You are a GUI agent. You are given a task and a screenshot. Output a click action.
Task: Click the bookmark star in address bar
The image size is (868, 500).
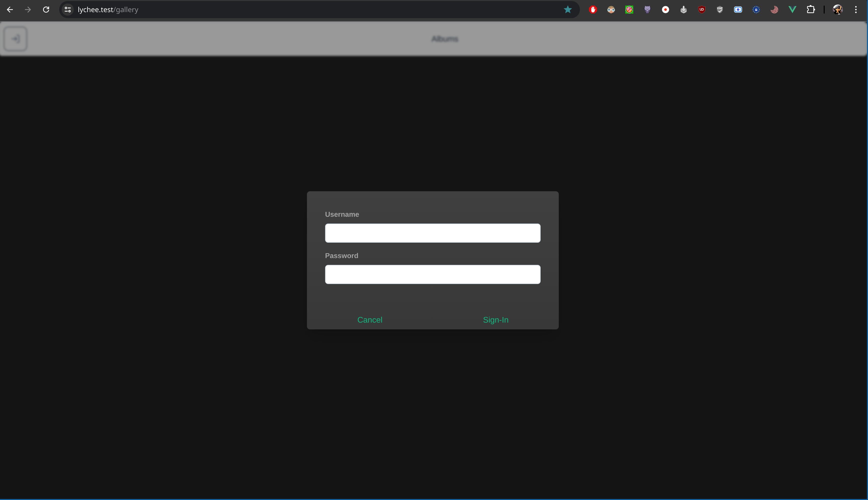tap(568, 10)
